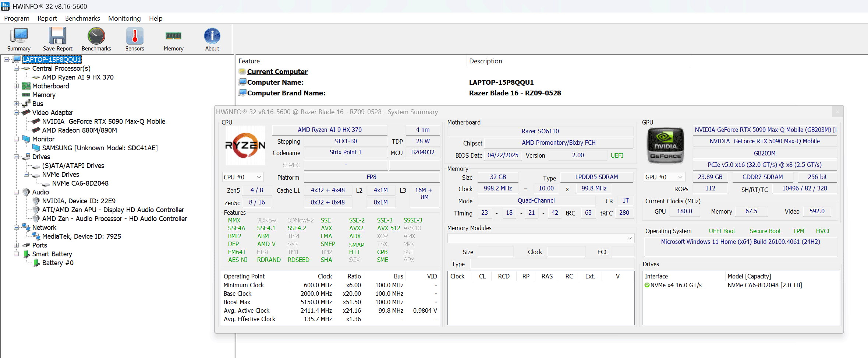Open the Summary toolbar icon
Image resolution: width=868 pixels, height=358 pixels.
point(19,36)
